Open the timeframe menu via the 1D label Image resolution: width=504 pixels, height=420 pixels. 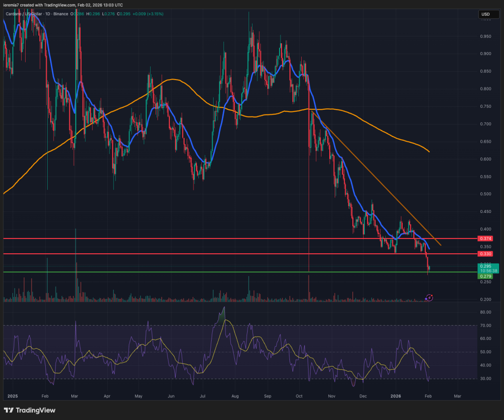pos(47,14)
